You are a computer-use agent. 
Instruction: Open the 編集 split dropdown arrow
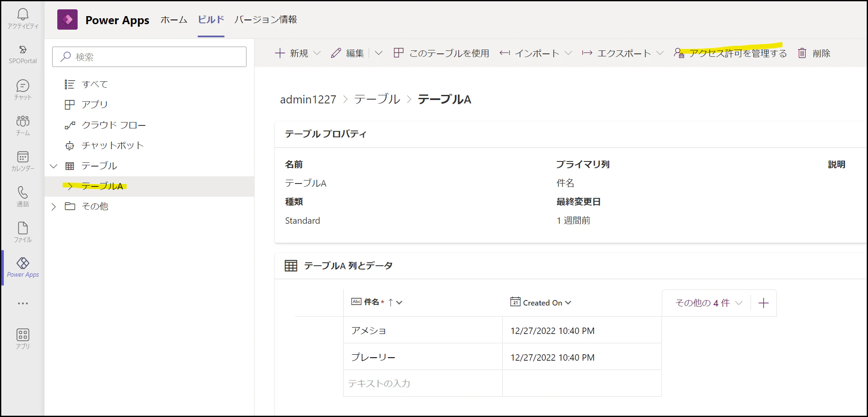379,53
